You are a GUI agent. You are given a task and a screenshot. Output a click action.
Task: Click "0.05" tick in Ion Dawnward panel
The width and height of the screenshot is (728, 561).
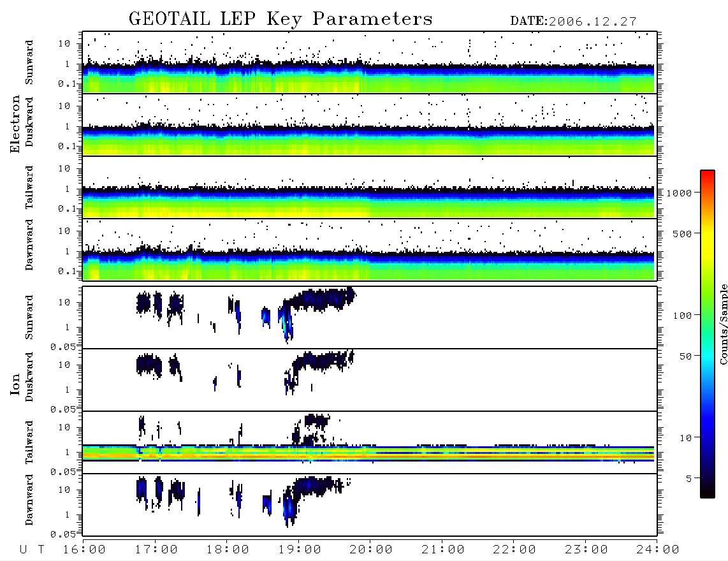coord(62,534)
